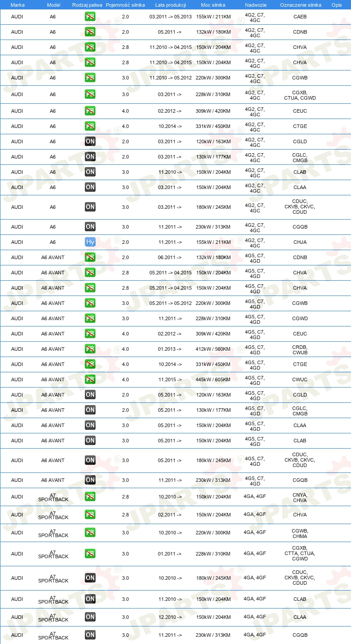Click the PB fuel icon for A6 CGWB

pos(90,78)
